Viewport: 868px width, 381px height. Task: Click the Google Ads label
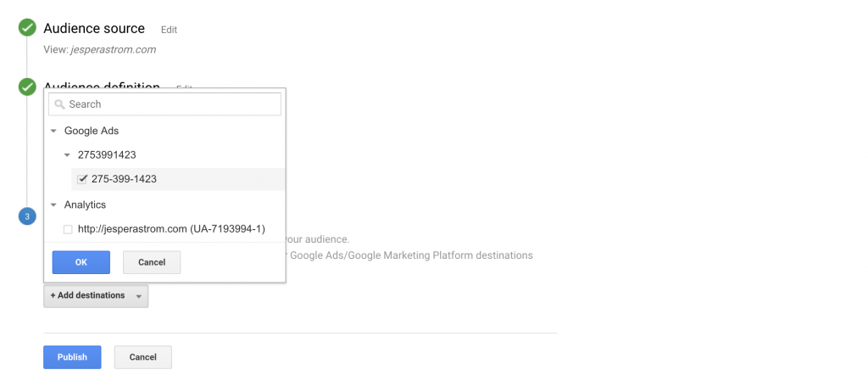tap(92, 132)
